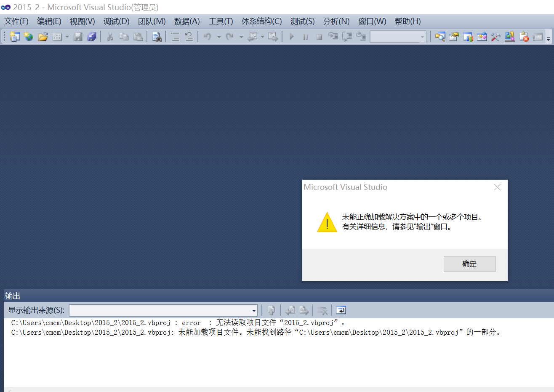Click Find Message in Code output icon

271,310
